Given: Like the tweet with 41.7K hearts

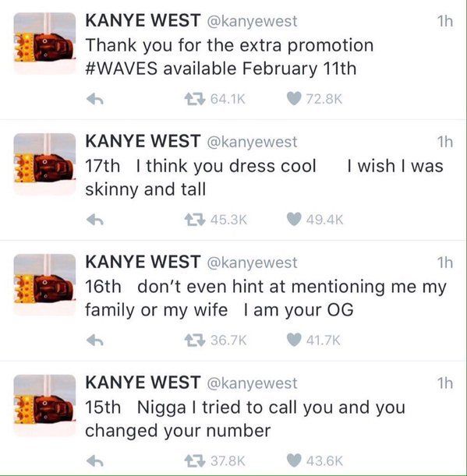Looking at the screenshot, I should [x=294, y=340].
